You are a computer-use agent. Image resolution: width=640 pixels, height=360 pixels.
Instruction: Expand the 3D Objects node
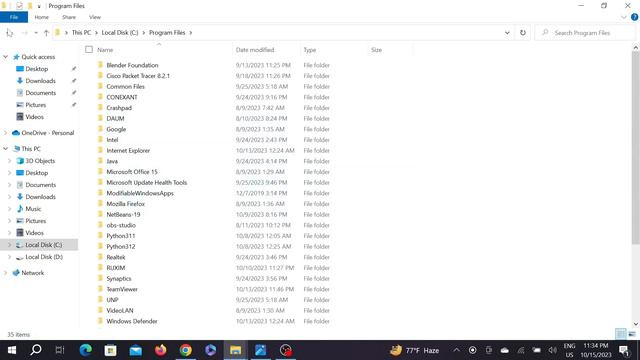tap(9, 161)
